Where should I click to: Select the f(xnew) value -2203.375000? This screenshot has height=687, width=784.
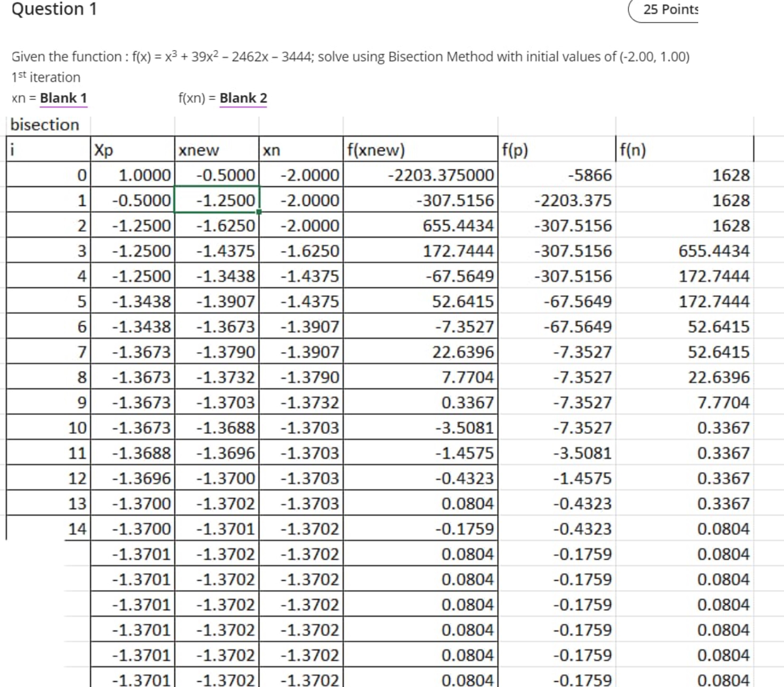coord(441,175)
